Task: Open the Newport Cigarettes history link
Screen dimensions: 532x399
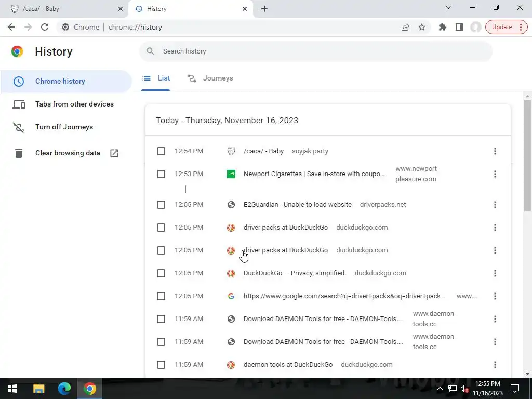Action: (x=314, y=174)
